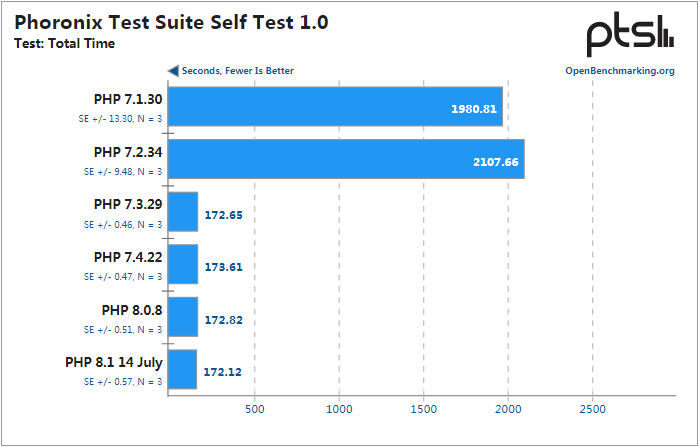Click the PTS logo icon

[630, 35]
